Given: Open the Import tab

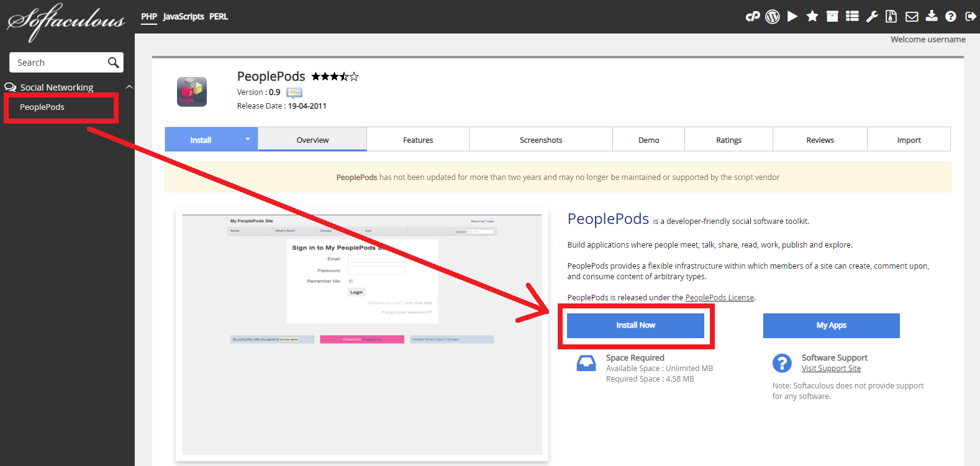Looking at the screenshot, I should pyautogui.click(x=909, y=140).
